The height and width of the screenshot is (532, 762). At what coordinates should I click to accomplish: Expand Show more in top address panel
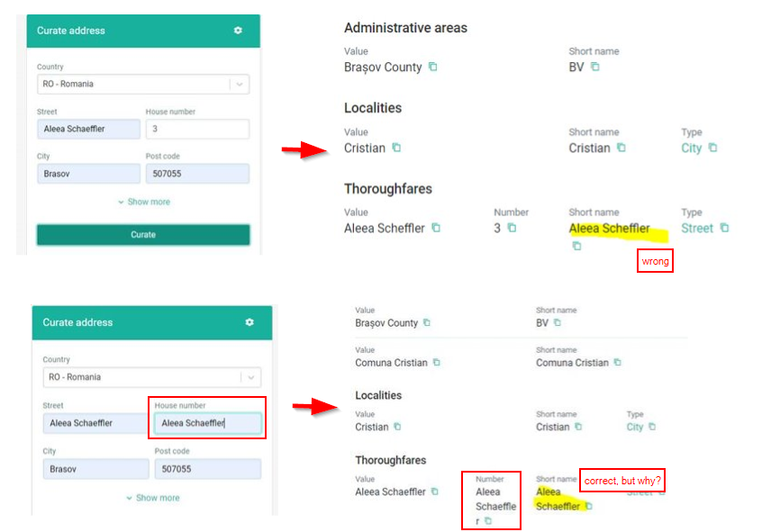(x=143, y=202)
